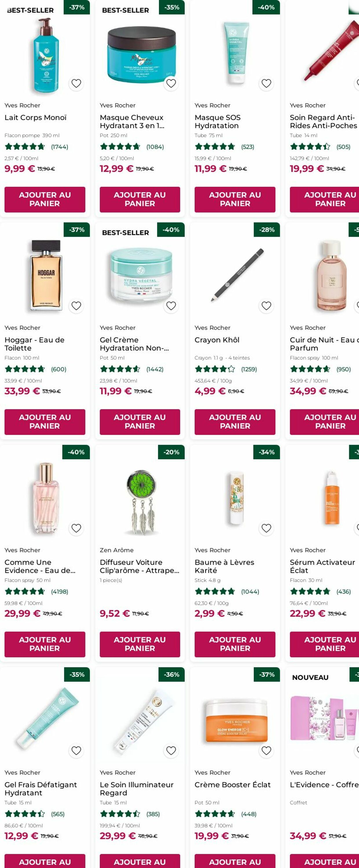Add Masque Cheveux Hydratant to wishlist
This screenshot has height=868, width=359.
pyautogui.click(x=171, y=83)
